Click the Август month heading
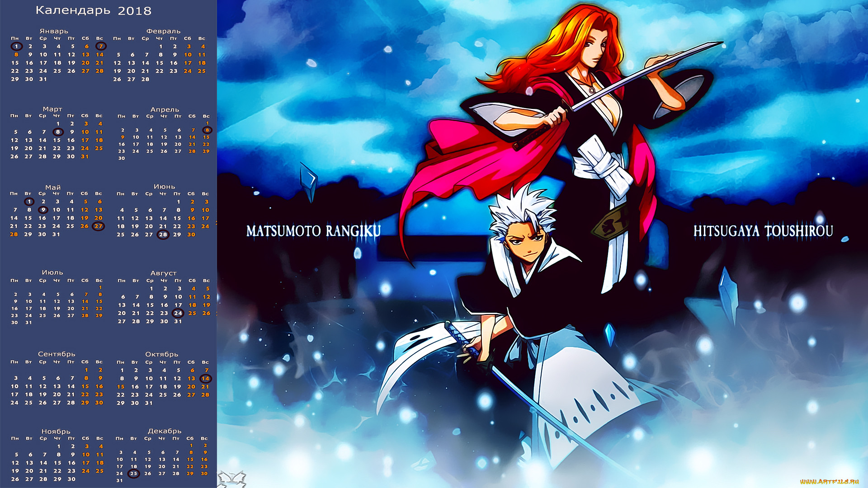Viewport: 868px width, 488px height. (x=163, y=273)
